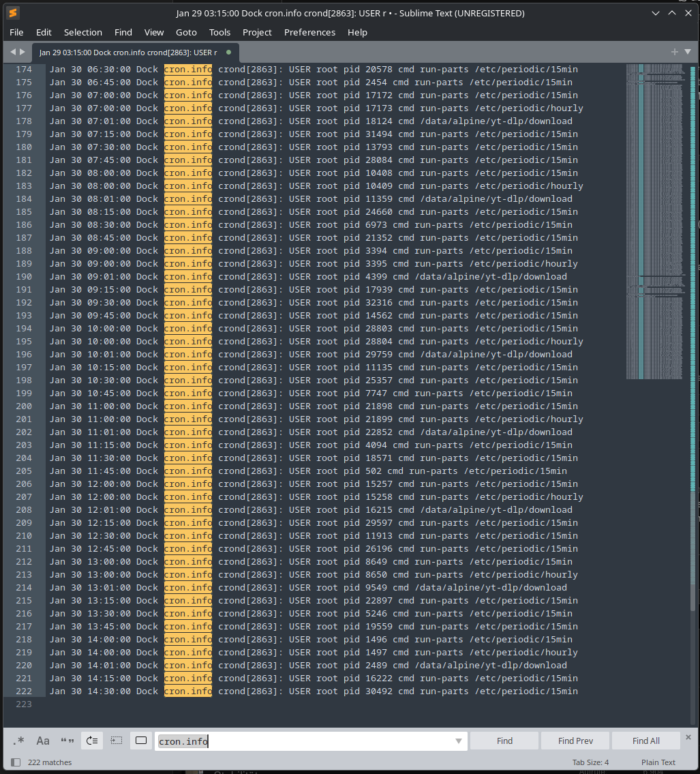Click the find input field containing cron.info
The width and height of the screenshot is (700, 774).
coord(311,741)
